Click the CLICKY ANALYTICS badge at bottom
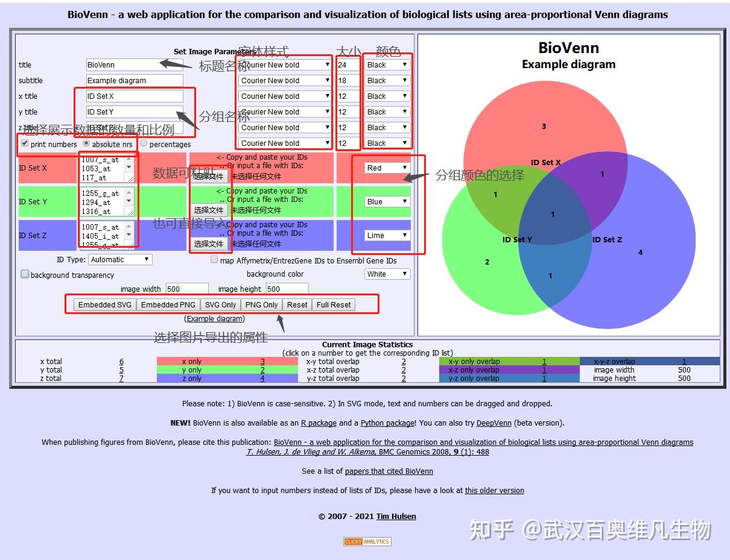730x560 pixels. [x=367, y=541]
